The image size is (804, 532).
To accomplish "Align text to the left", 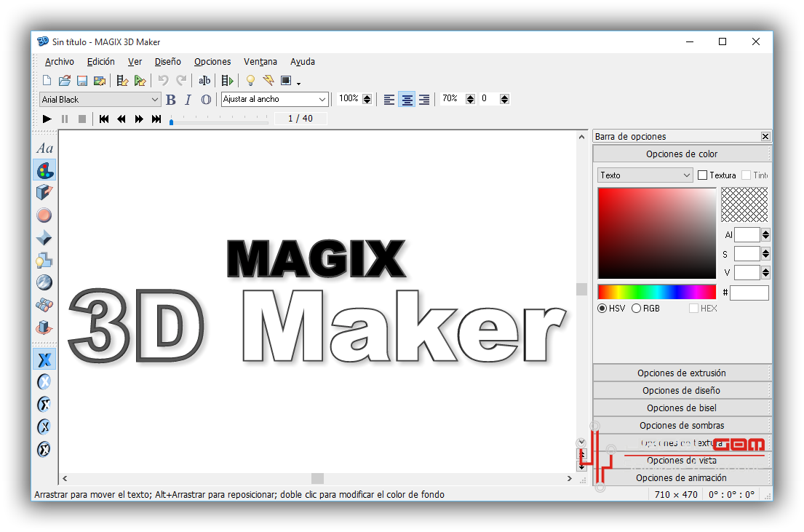I will coord(389,100).
